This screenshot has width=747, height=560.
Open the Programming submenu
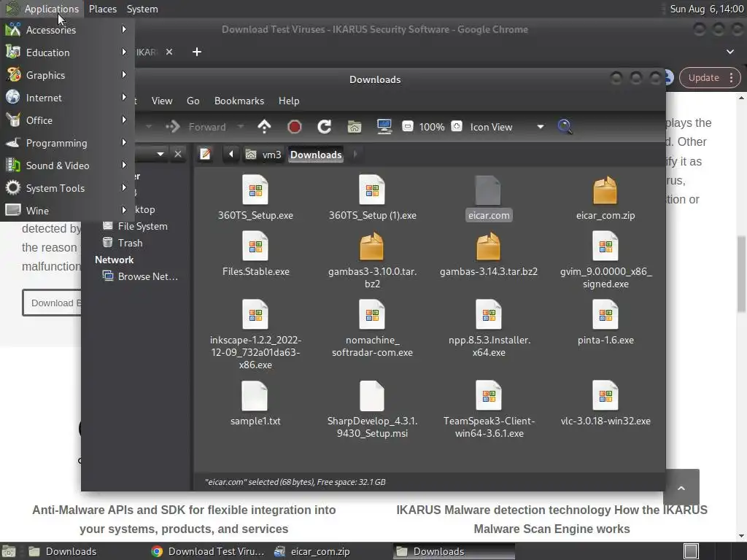(x=66, y=143)
